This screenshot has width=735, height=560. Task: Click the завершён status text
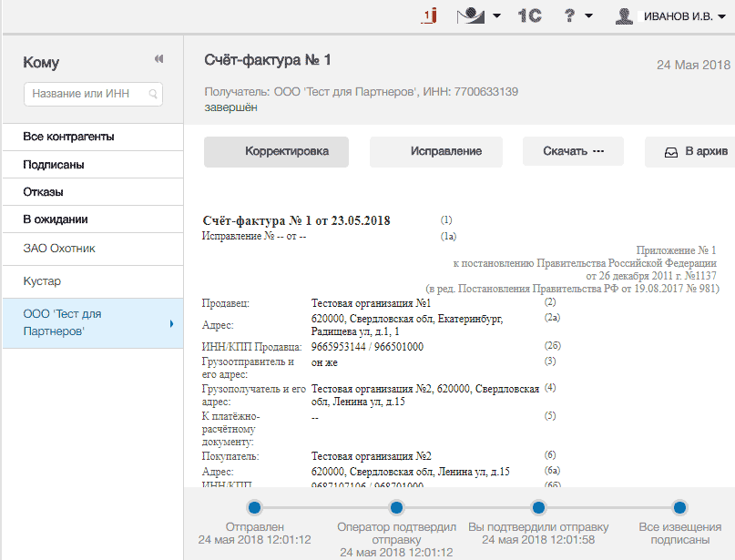[x=230, y=107]
